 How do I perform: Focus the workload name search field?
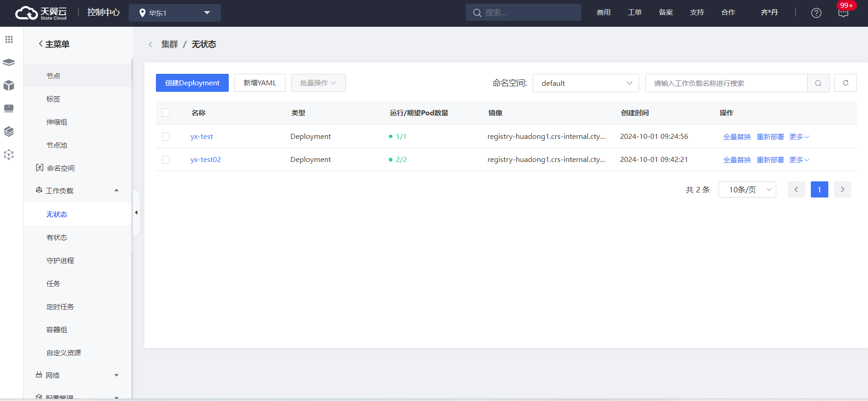pyautogui.click(x=726, y=83)
